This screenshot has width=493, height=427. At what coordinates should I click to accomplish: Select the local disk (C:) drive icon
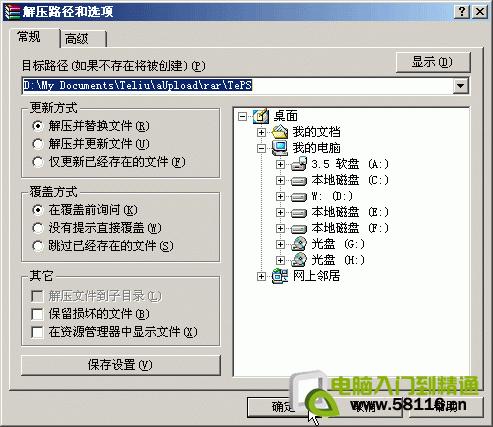tap(299, 180)
